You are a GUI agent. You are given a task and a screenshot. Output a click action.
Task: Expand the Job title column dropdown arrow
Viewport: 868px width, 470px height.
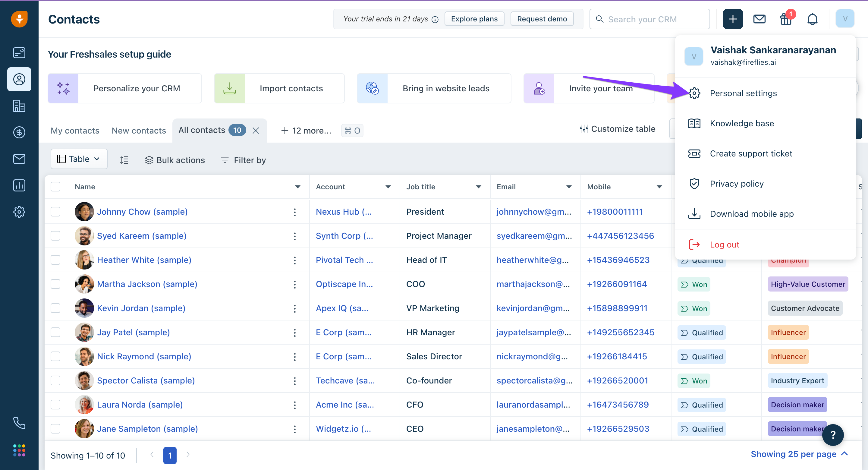pos(478,187)
